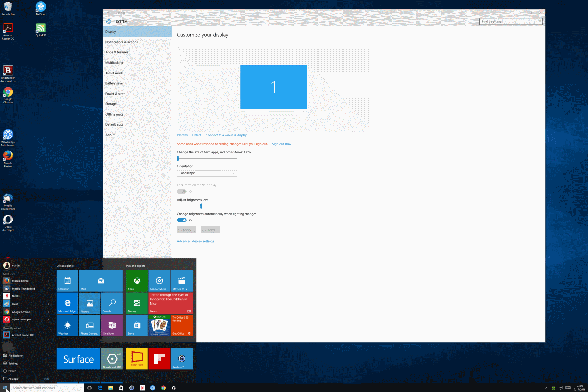Image resolution: width=588 pixels, height=392 pixels.
Task: Open Default apps settings
Action: pyautogui.click(x=138, y=124)
